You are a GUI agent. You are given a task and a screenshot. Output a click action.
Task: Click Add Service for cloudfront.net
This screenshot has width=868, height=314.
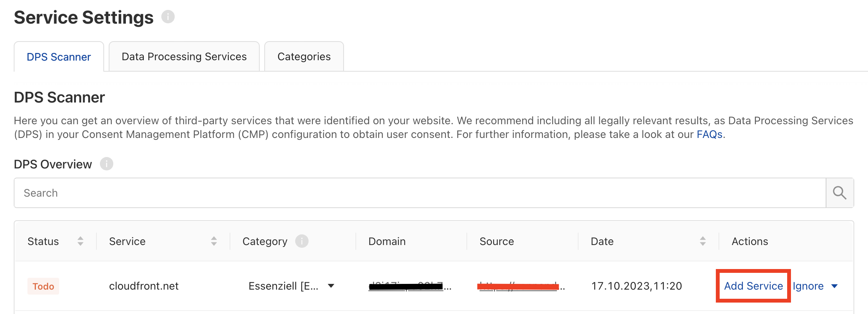click(x=753, y=286)
